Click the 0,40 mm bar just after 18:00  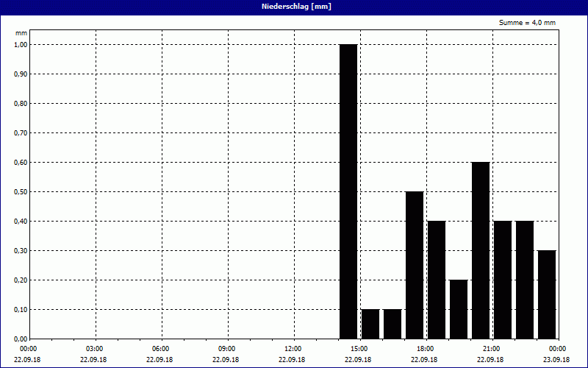(437, 280)
